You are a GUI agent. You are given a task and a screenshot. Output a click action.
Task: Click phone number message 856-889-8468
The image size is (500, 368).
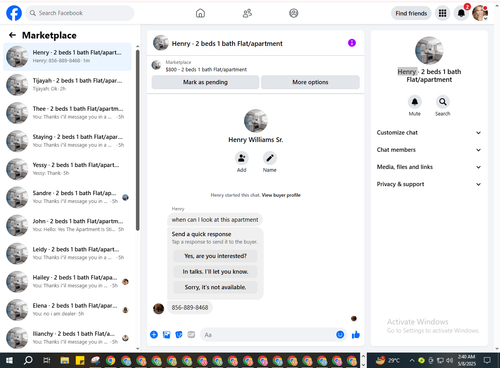coord(190,307)
